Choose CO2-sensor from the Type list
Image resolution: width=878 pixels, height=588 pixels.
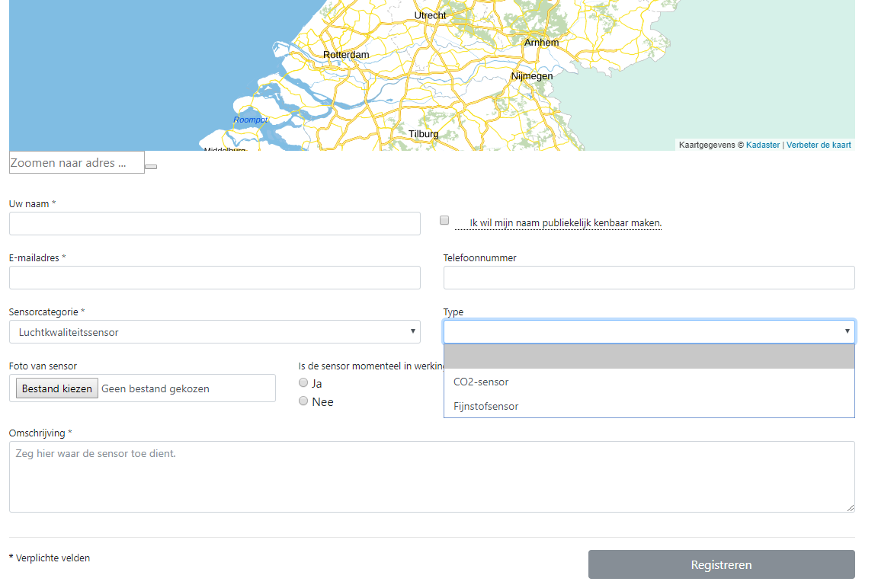[481, 382]
